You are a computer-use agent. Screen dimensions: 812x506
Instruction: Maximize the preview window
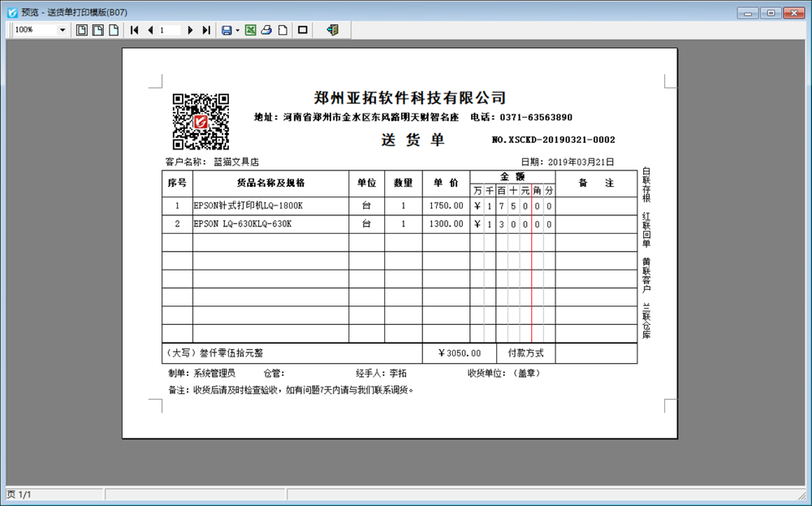(x=771, y=12)
